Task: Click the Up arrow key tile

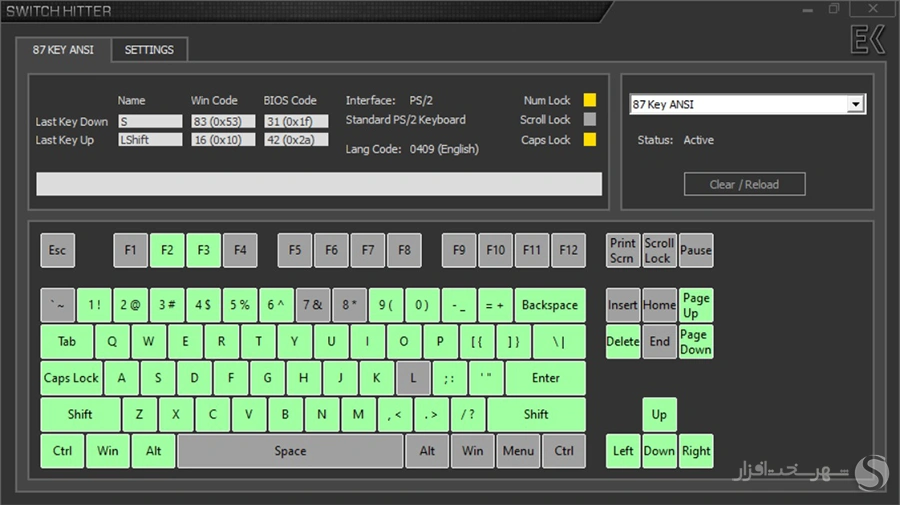Action: click(659, 414)
